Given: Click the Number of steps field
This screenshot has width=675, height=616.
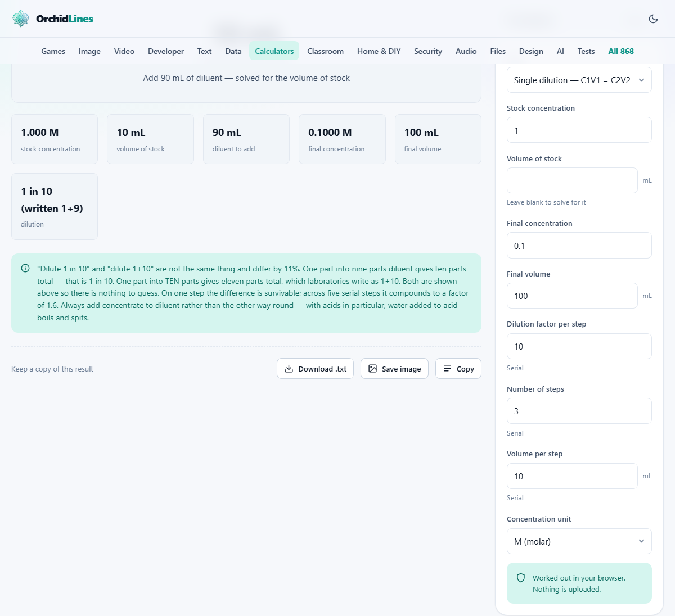Looking at the screenshot, I should 579,411.
